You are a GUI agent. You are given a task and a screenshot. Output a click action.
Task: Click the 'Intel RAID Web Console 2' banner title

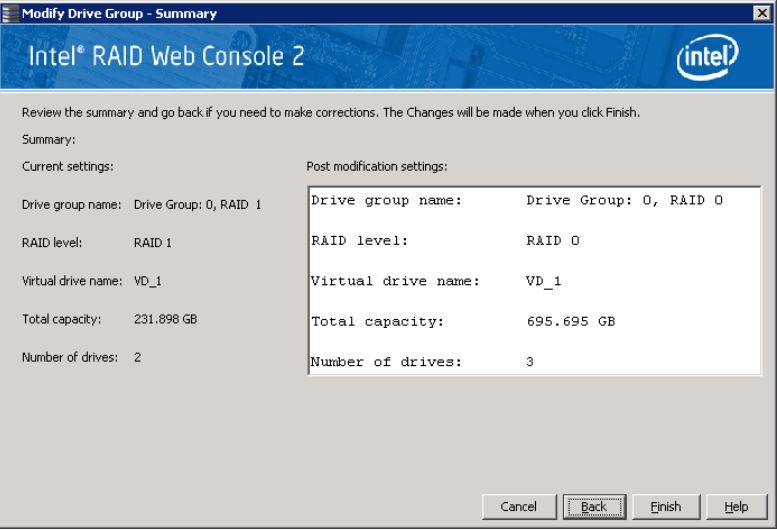point(166,55)
